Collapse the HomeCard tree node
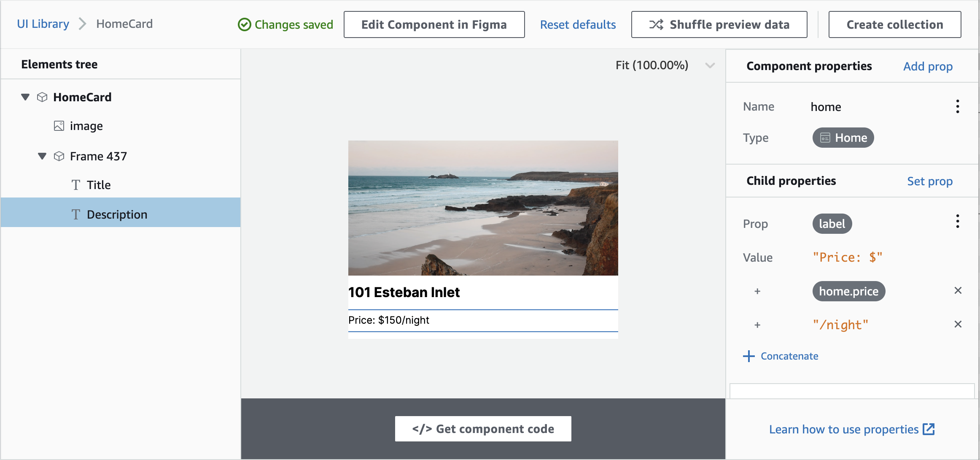 [25, 97]
